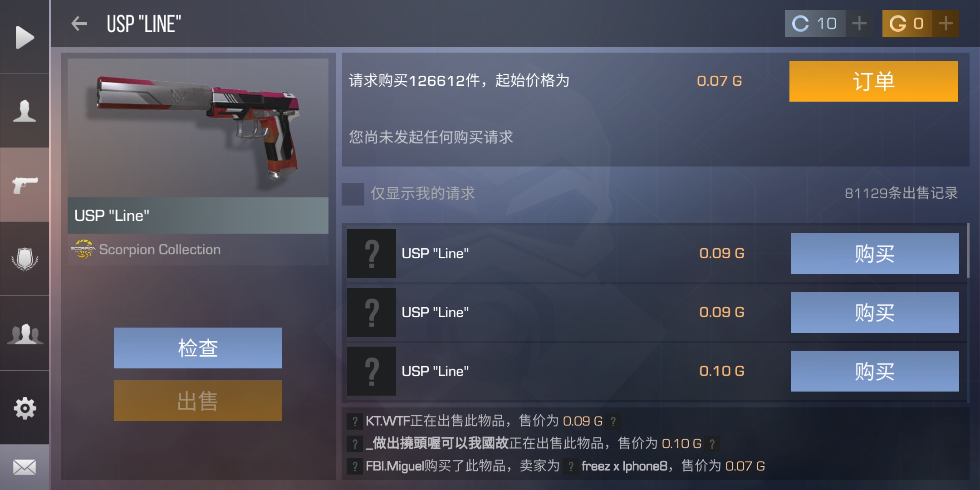Open settings gear in sidebar

(24, 408)
